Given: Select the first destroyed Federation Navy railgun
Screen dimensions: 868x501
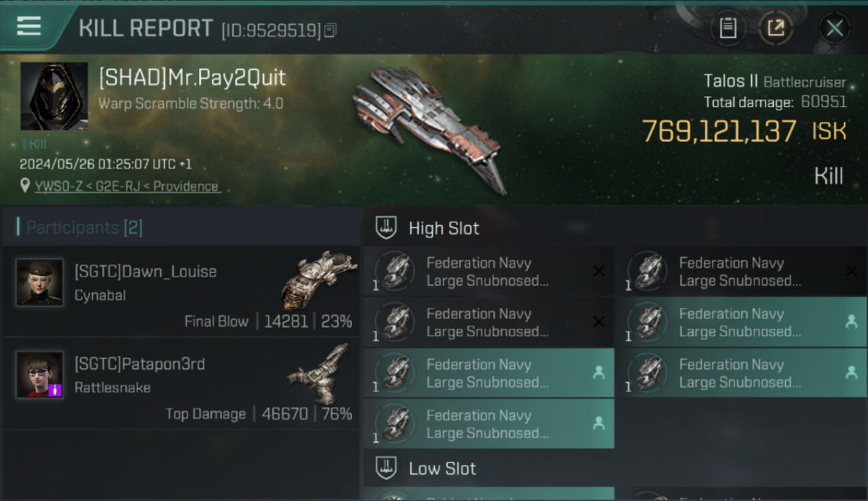Looking at the screenshot, I should tap(488, 272).
